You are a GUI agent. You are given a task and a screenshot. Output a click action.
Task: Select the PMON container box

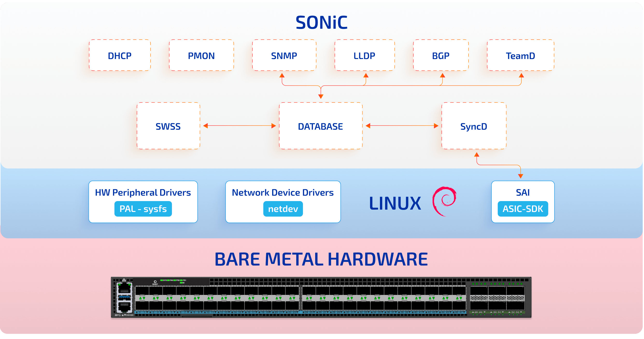coord(201,55)
